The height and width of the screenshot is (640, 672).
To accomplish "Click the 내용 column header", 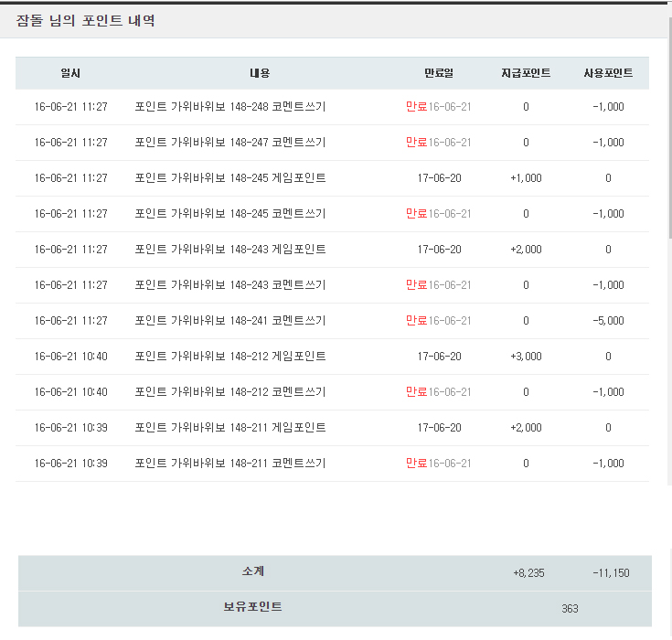I will pos(260,73).
